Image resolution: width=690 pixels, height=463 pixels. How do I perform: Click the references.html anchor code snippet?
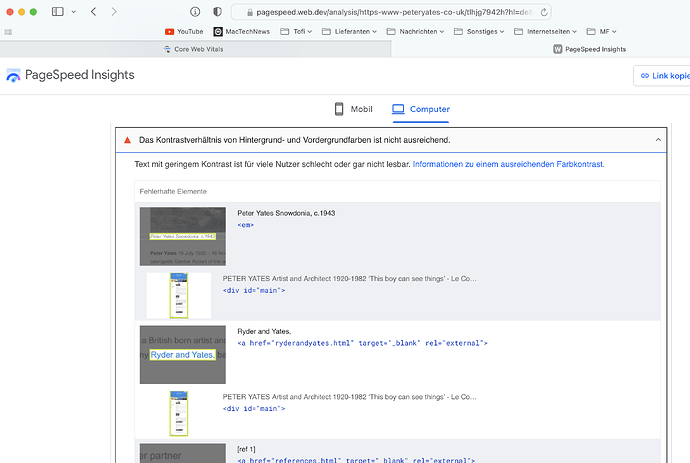356,460
